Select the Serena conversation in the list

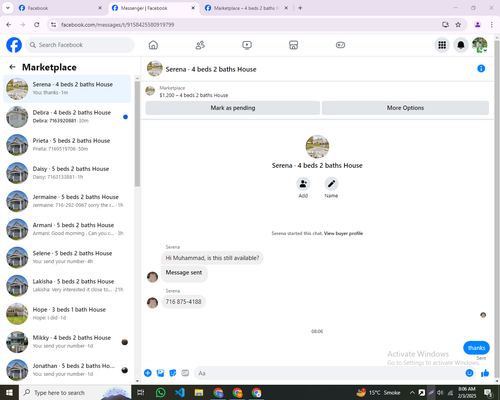click(67, 89)
